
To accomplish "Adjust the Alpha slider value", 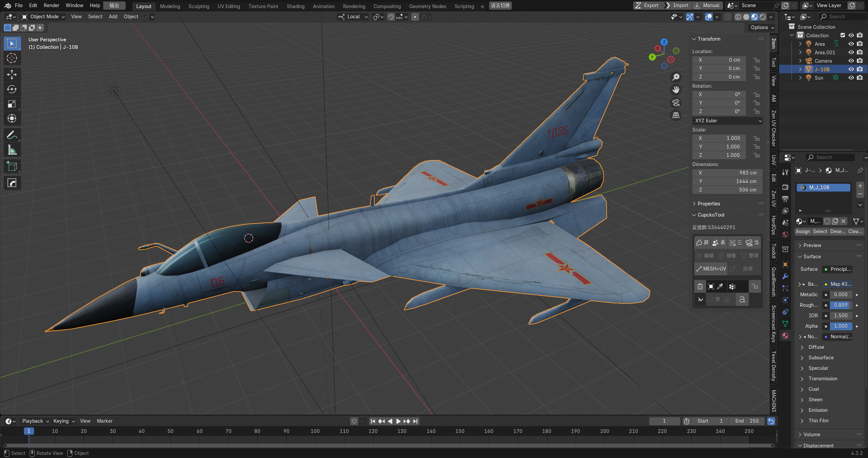I will coord(841,326).
